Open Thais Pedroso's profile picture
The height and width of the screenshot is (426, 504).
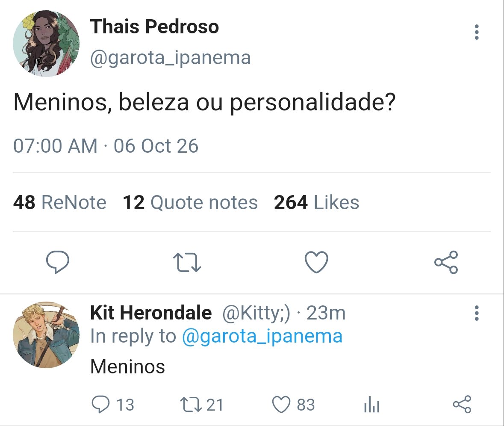46,43
